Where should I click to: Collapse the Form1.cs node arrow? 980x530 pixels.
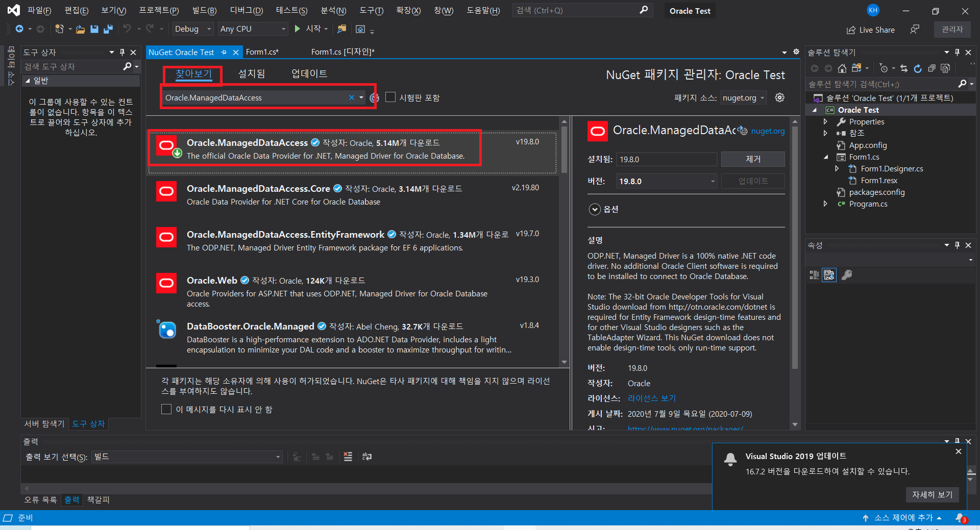tap(826, 157)
